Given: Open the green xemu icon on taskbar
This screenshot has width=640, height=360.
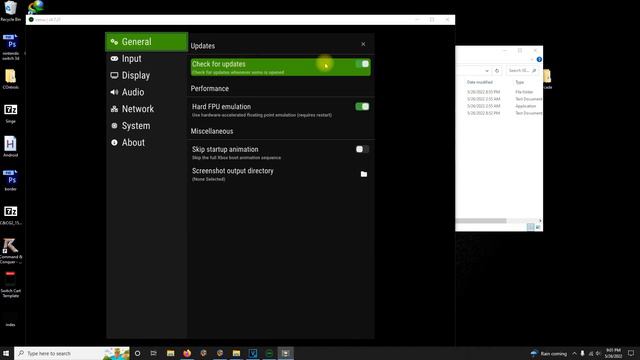Looking at the screenshot, I should (269, 353).
